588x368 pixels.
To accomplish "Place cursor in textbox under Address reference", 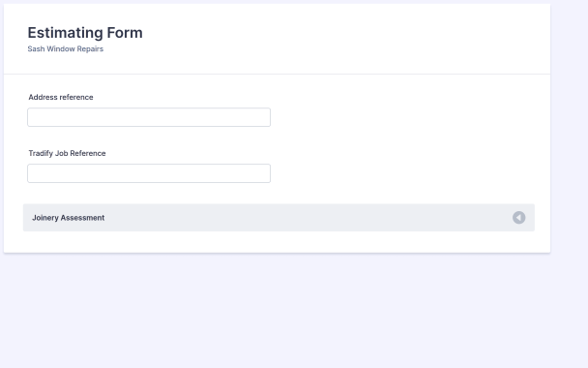I will click(149, 117).
